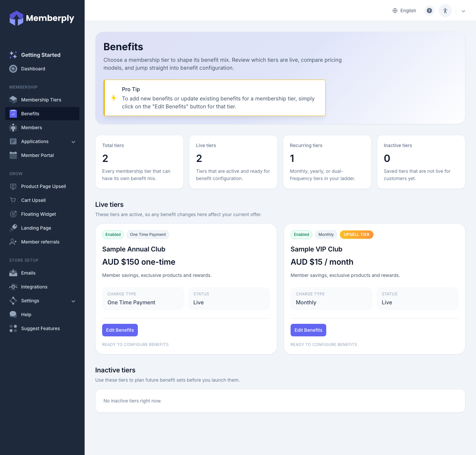Click the Member referrals icon
The image size is (476, 455).
pos(13,242)
